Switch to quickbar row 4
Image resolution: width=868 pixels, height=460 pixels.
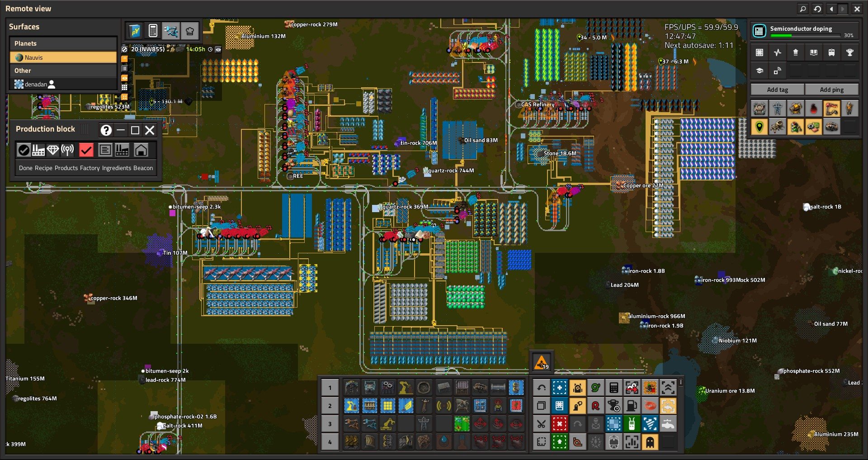(x=330, y=442)
